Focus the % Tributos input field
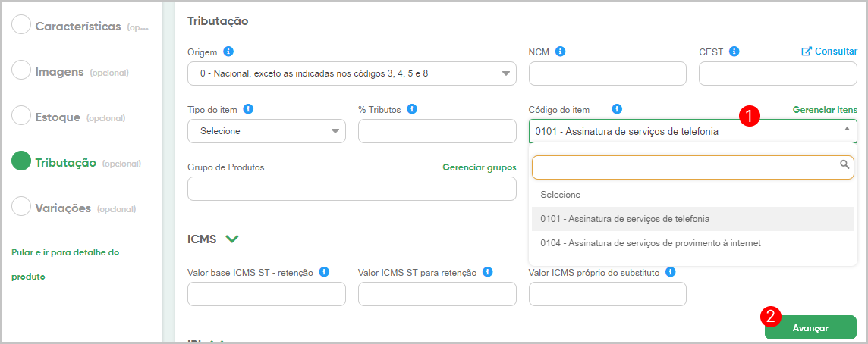868x344 pixels. click(x=437, y=131)
